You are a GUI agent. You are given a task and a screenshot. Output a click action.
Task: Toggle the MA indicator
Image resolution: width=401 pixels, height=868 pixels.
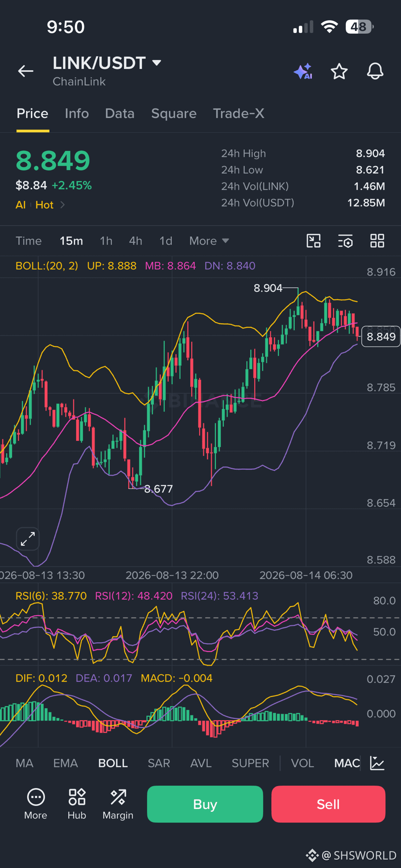click(25, 763)
